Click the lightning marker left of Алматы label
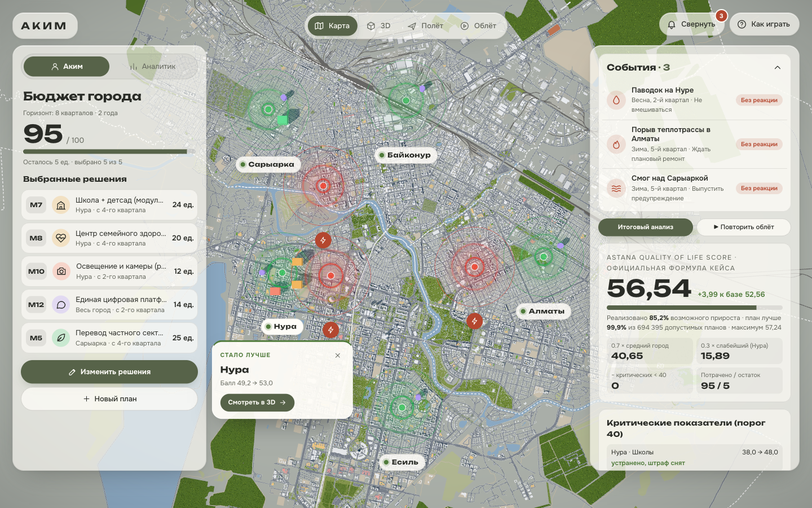Image resolution: width=812 pixels, height=508 pixels. [475, 321]
